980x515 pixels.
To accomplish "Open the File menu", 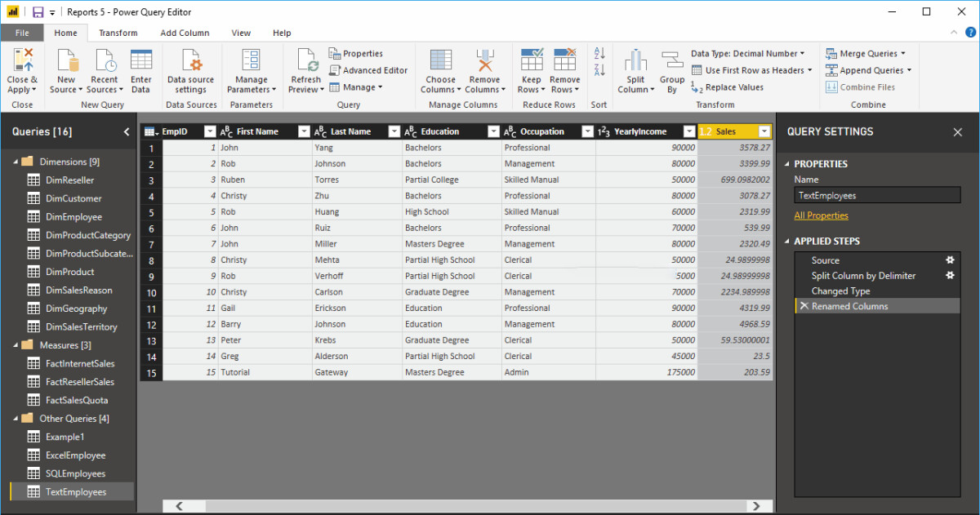I will pos(22,33).
